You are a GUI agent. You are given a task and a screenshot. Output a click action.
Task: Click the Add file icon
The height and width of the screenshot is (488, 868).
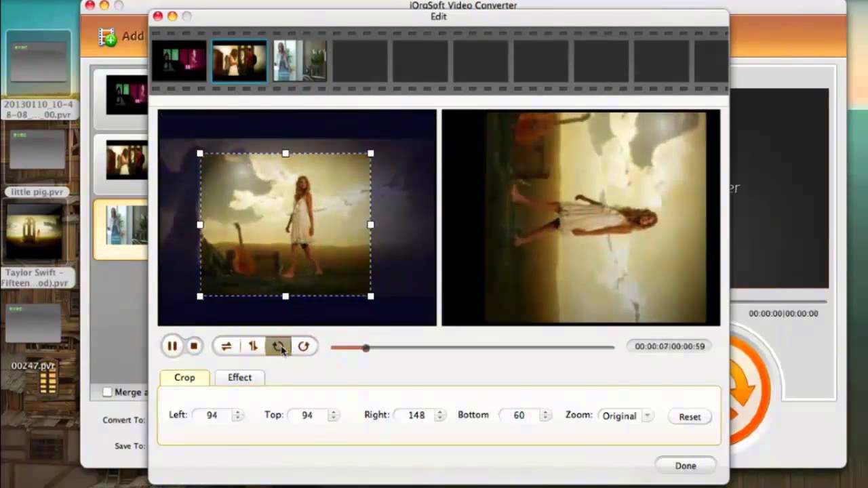click(108, 37)
